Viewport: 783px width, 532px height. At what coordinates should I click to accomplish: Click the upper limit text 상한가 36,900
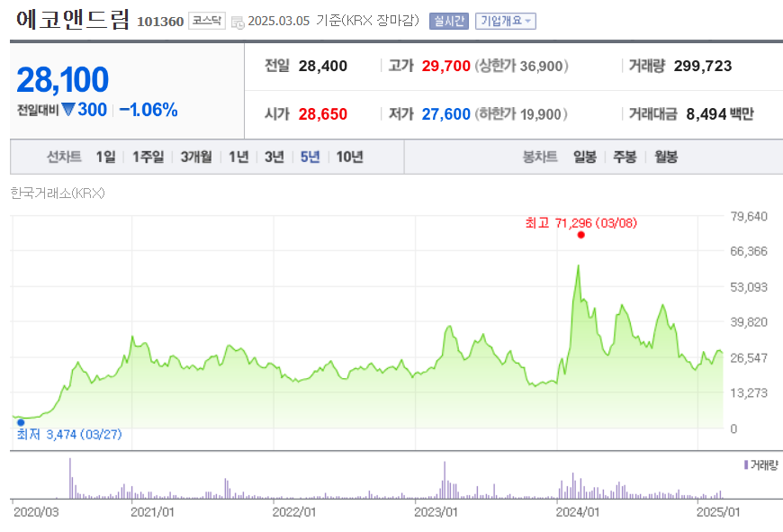pyautogui.click(x=521, y=66)
